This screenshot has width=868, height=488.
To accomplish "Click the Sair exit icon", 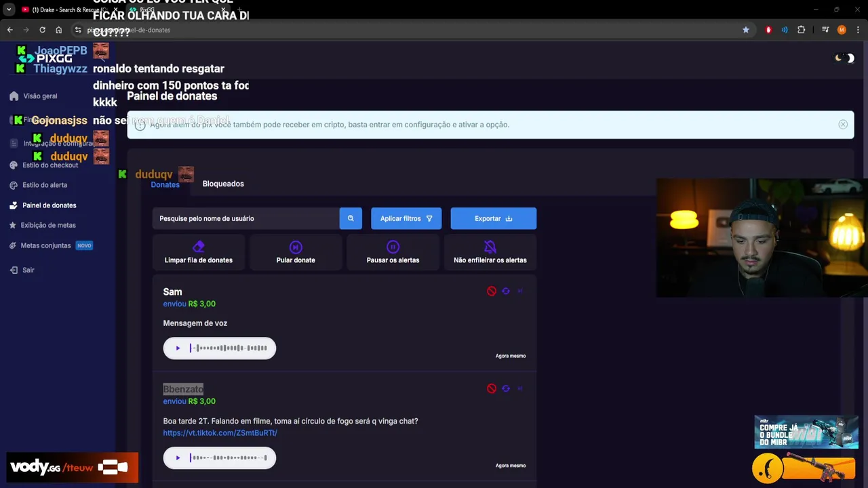I will [x=14, y=270].
